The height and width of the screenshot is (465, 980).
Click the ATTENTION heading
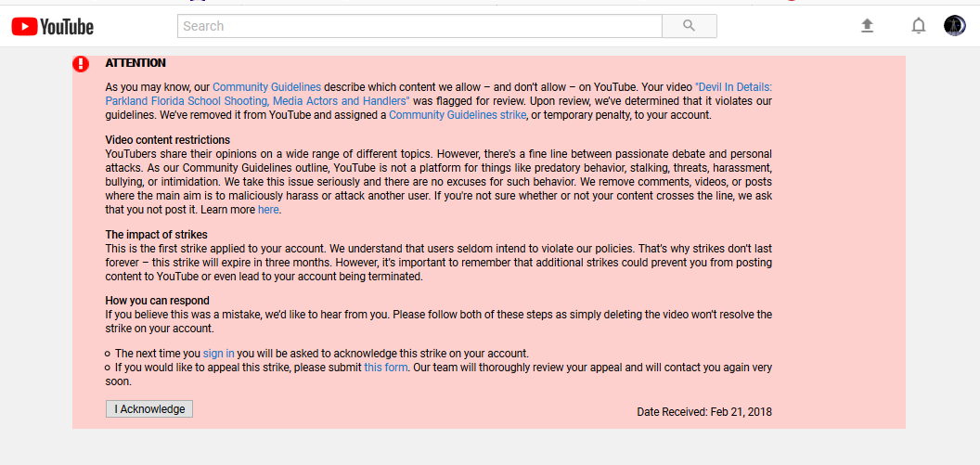coord(135,63)
